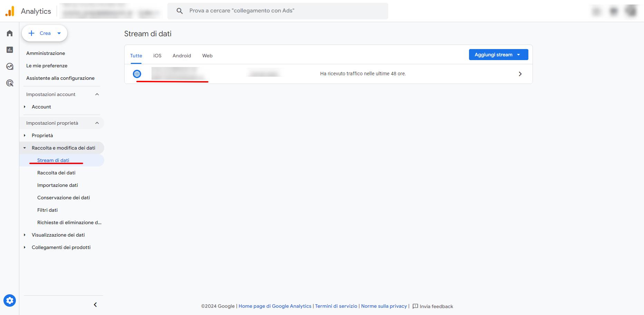Image resolution: width=644 pixels, height=315 pixels.
Task: Open the Aggiungi stream dropdown
Action: coord(498,55)
